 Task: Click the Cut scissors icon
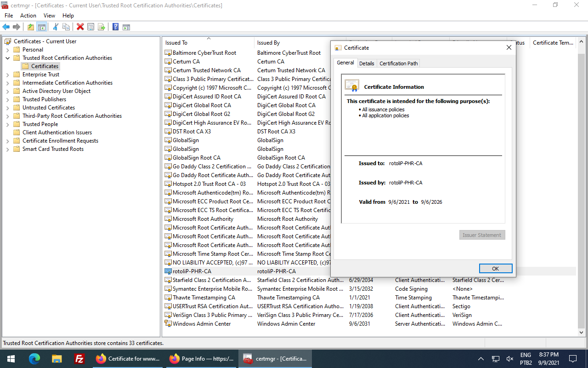(x=56, y=27)
